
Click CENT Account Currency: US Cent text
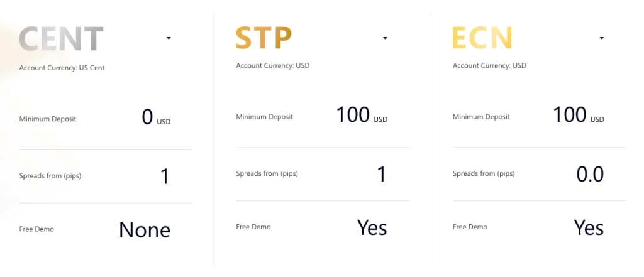(x=62, y=68)
